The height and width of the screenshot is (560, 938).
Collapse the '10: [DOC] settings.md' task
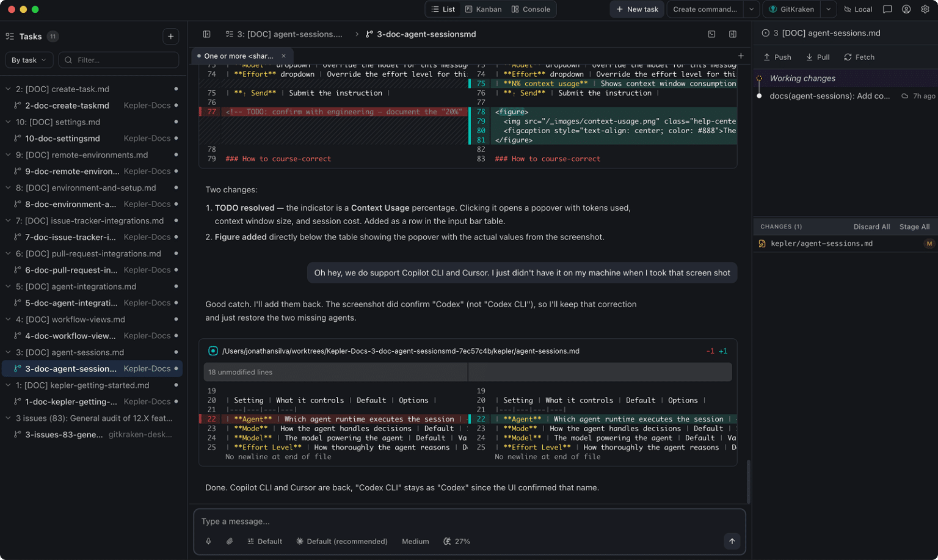[9, 122]
